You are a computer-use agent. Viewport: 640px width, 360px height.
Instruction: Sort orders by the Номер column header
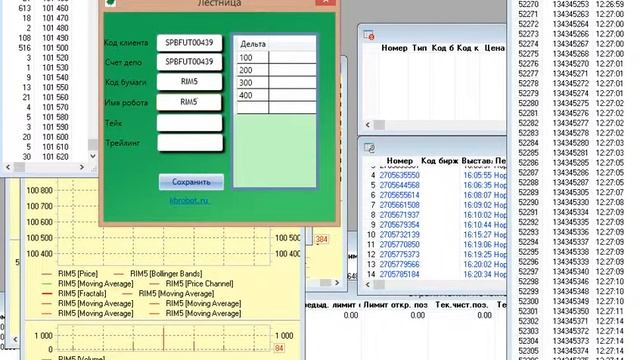(394, 48)
